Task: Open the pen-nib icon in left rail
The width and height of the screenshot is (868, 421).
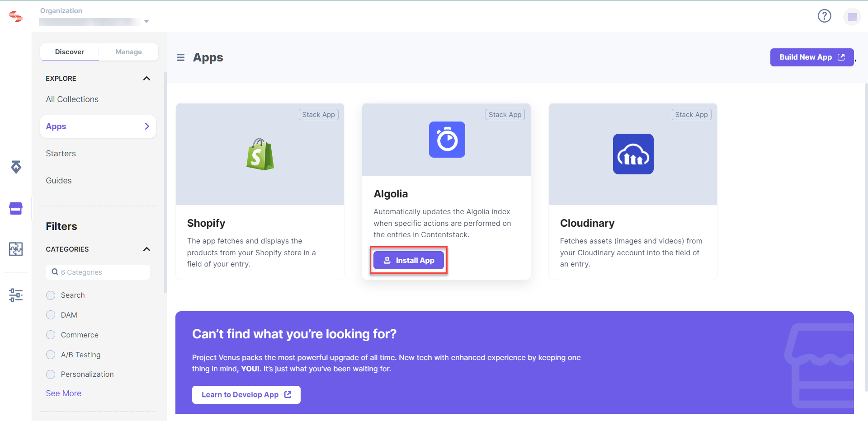Action: pos(16,167)
